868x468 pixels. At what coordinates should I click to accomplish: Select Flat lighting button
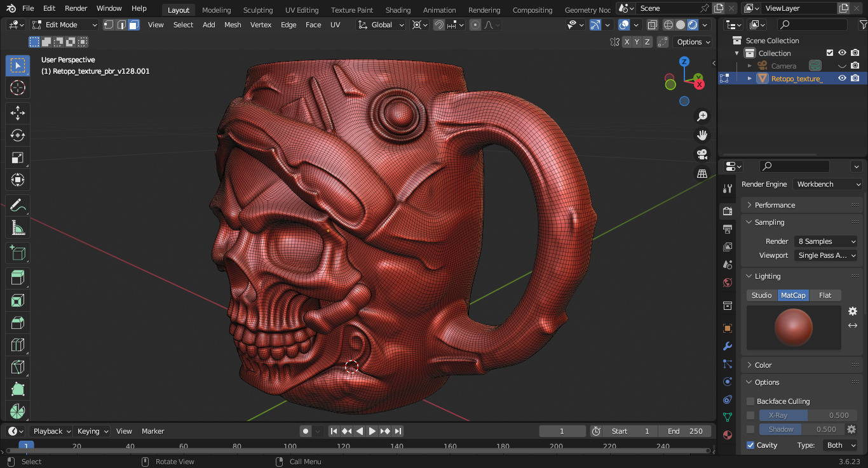[825, 295]
